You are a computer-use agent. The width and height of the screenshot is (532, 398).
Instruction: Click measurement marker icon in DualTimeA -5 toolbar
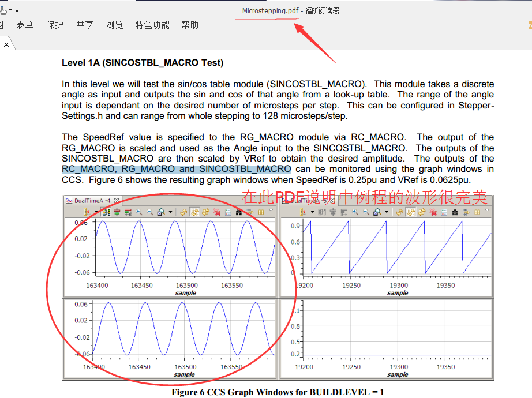point(303,212)
